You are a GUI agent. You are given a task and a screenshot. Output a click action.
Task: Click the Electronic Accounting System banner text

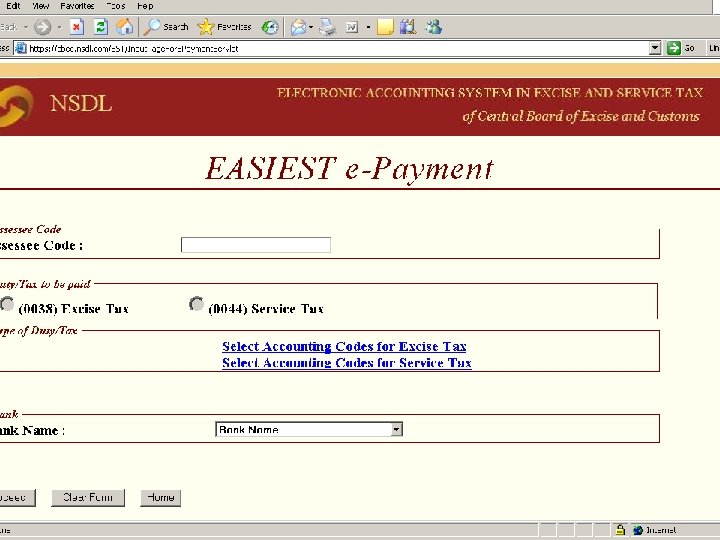[x=489, y=93]
